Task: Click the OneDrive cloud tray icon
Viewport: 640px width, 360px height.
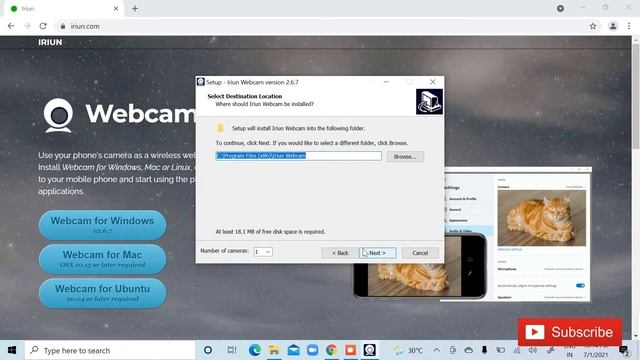Action: (x=469, y=350)
